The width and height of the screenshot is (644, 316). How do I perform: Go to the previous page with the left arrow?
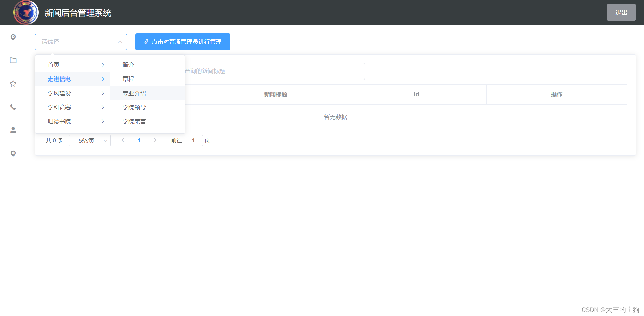[123, 140]
